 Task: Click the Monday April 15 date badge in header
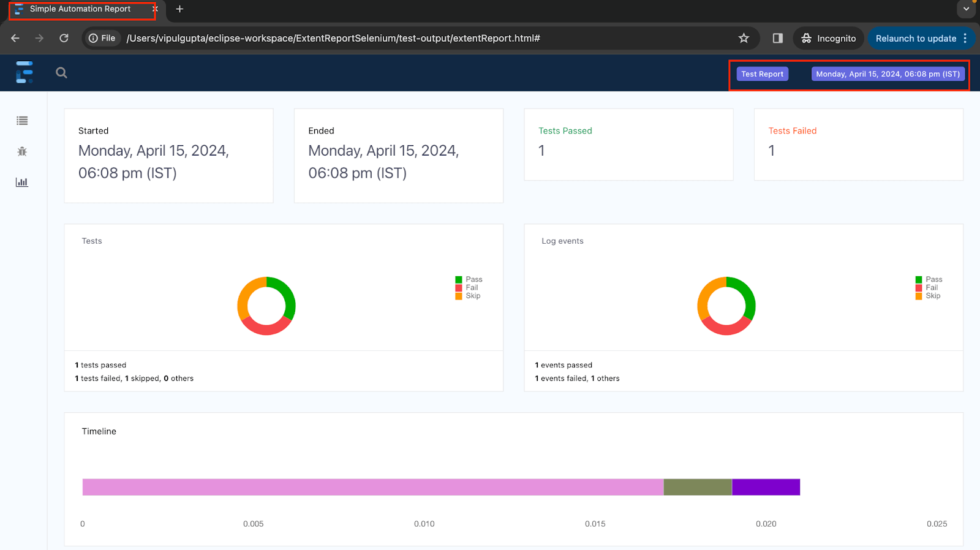(x=888, y=74)
